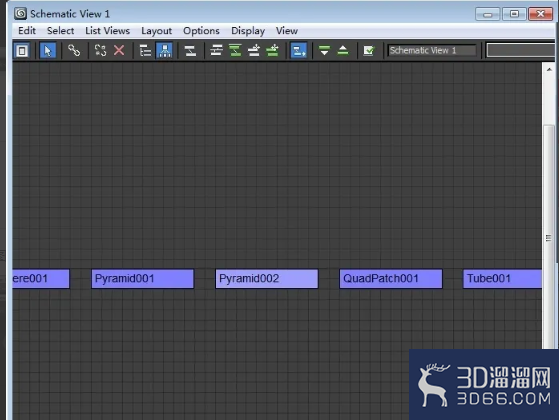Close the Schematic View 1 window
The image size is (559, 420).
540,14
